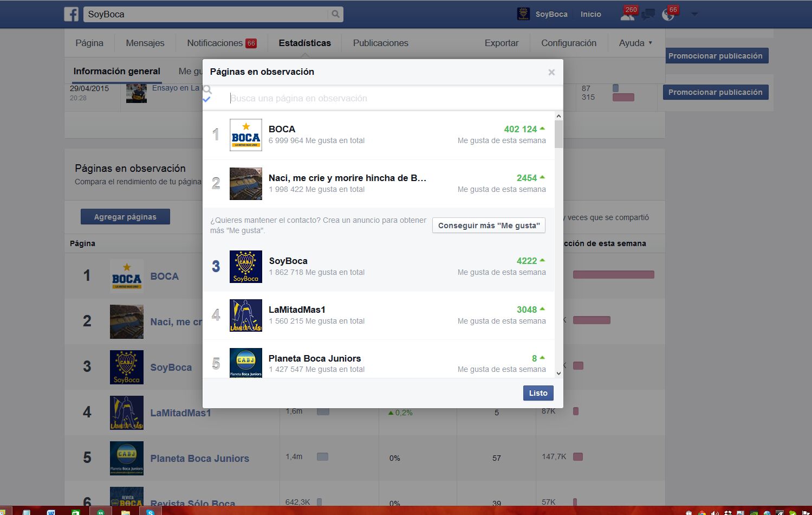Click the Conseguir más "Me gusta" button
Screen dimensions: 812x515
point(489,226)
